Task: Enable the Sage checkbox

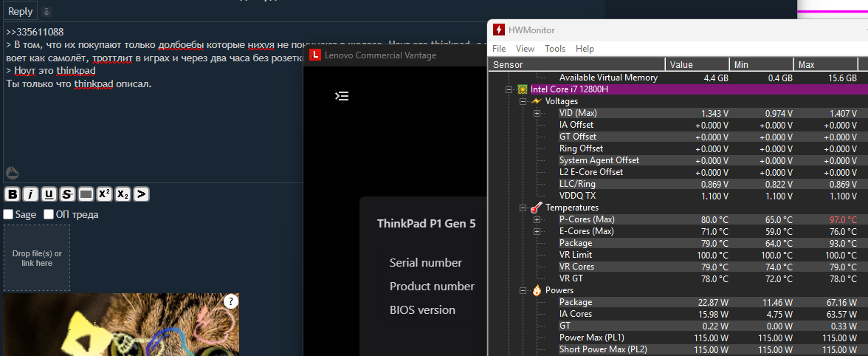Action: point(8,214)
